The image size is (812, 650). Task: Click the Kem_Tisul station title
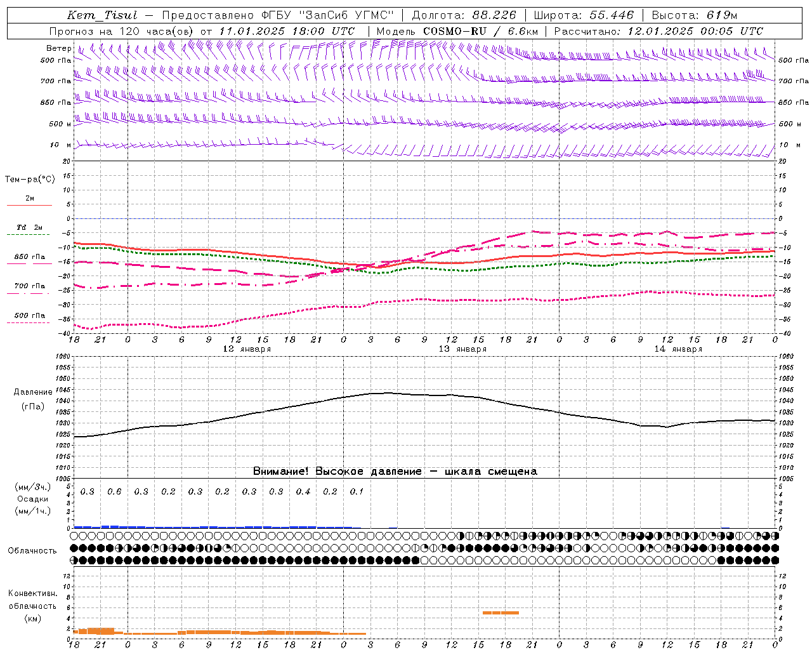(x=102, y=15)
